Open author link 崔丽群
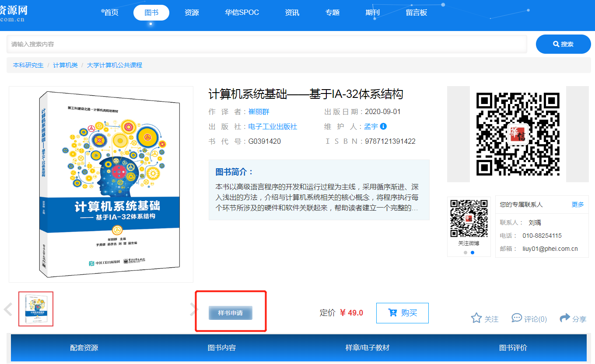The width and height of the screenshot is (595, 364). (259, 112)
